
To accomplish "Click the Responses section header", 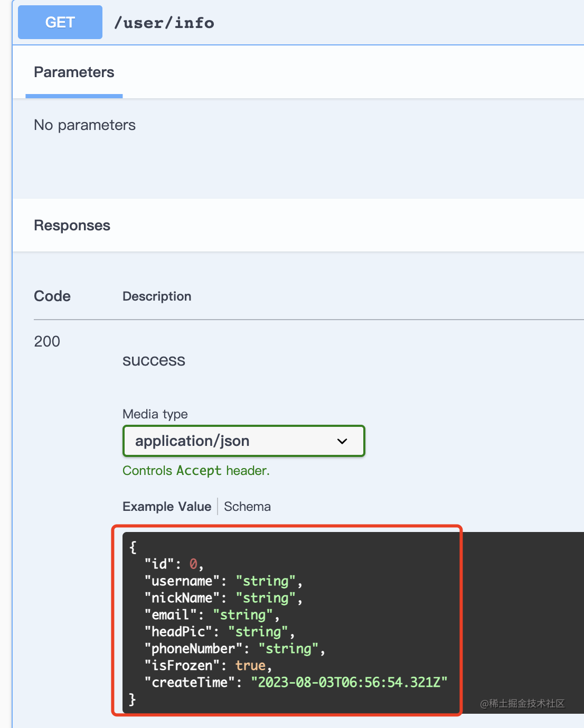I will [x=72, y=226].
